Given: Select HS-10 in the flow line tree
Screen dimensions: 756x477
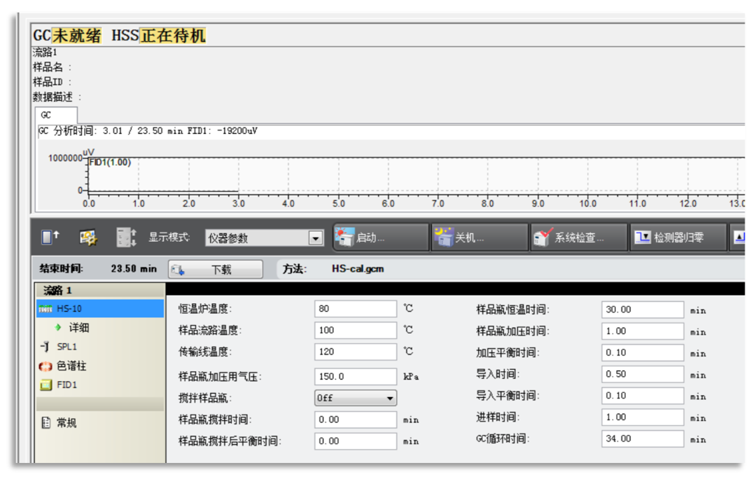Looking at the screenshot, I should click(69, 309).
